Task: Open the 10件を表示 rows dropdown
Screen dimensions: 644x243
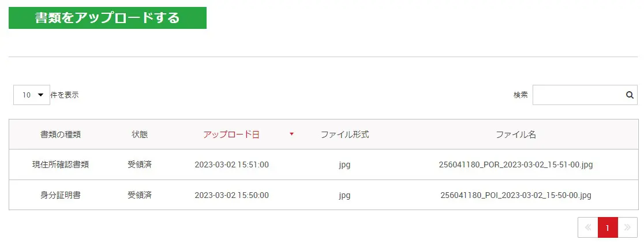Action: 32,95
